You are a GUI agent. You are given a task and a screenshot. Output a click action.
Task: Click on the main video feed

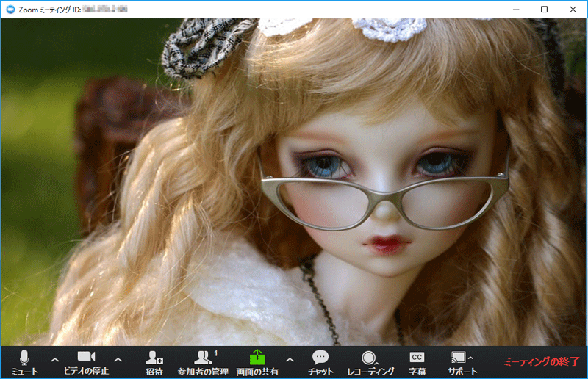(294, 184)
